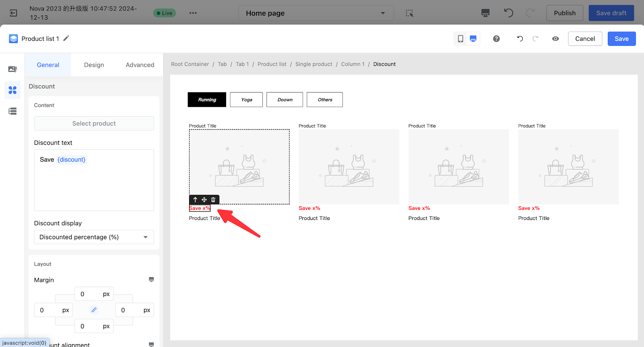Click the move handle on Discount element
The image size is (644, 347).
(x=204, y=200)
